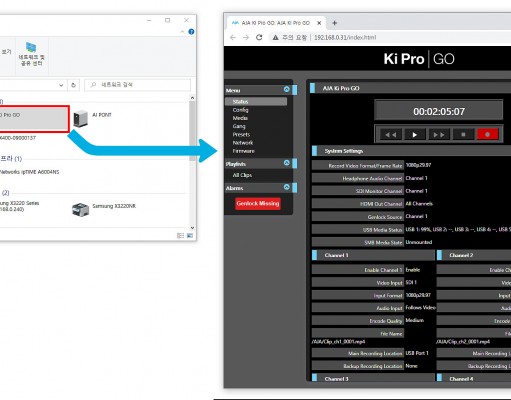Click the SDI Monitor Channel value
Viewport: 511px width, 400px height.
(x=416, y=191)
